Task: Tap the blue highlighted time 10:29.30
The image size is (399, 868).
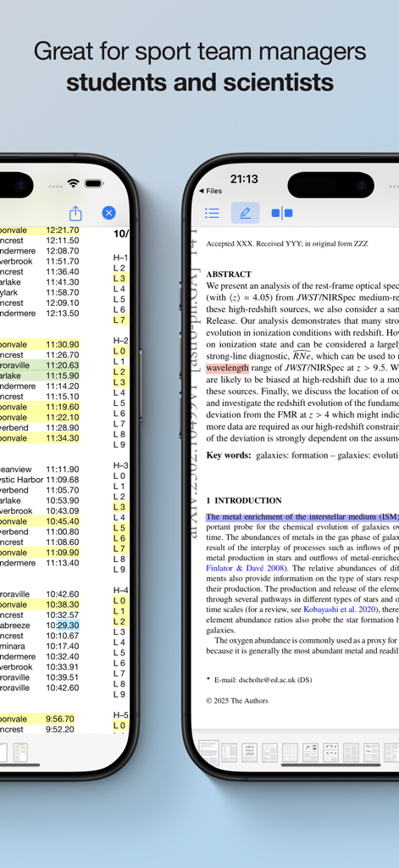Action: click(x=63, y=626)
